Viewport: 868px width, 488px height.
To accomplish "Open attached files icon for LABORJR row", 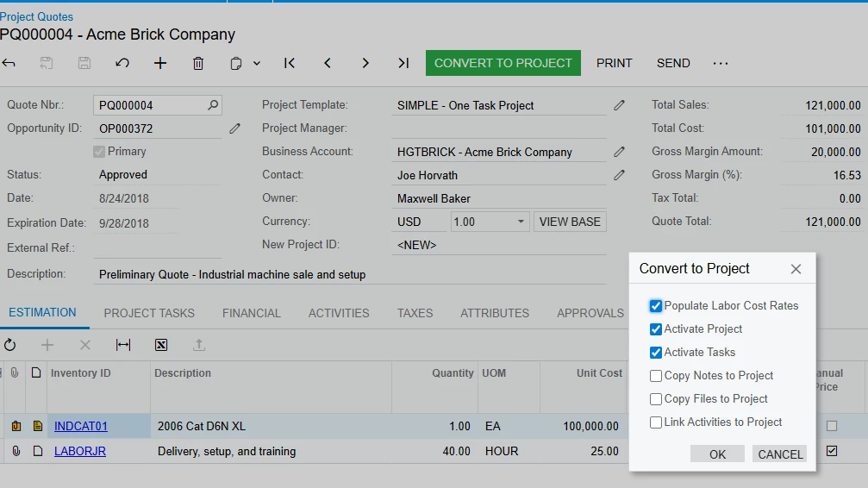I will click(x=16, y=451).
